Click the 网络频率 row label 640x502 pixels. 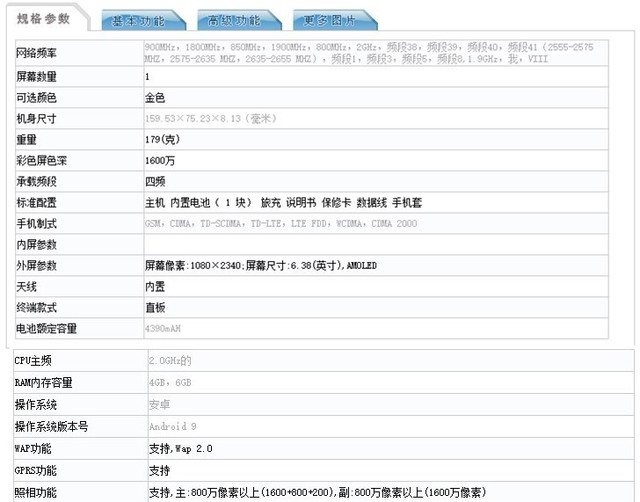pos(37,52)
